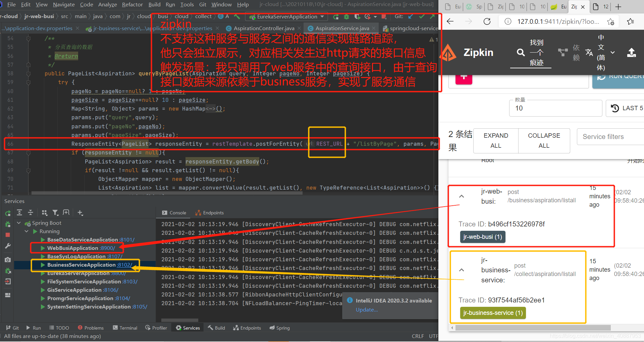This screenshot has height=342, width=644.
Task: Rerun service using the Services side toolbar
Action: click(x=8, y=213)
